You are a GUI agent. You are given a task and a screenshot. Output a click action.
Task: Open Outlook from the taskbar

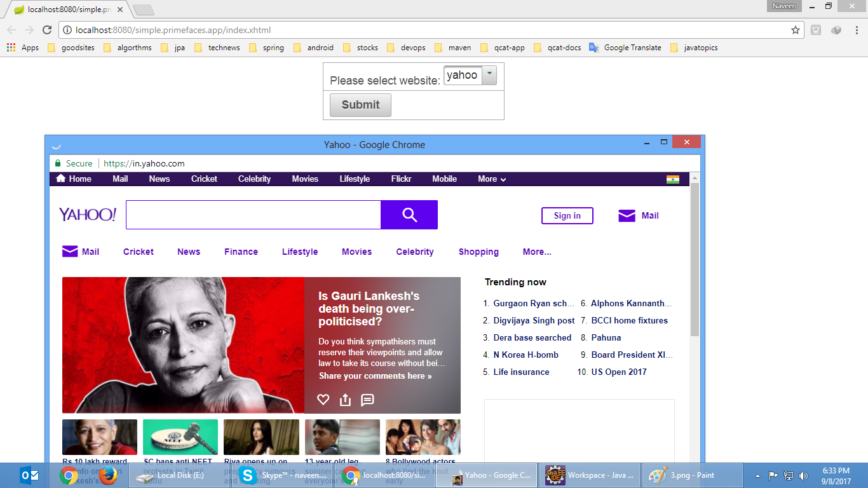[x=29, y=475]
